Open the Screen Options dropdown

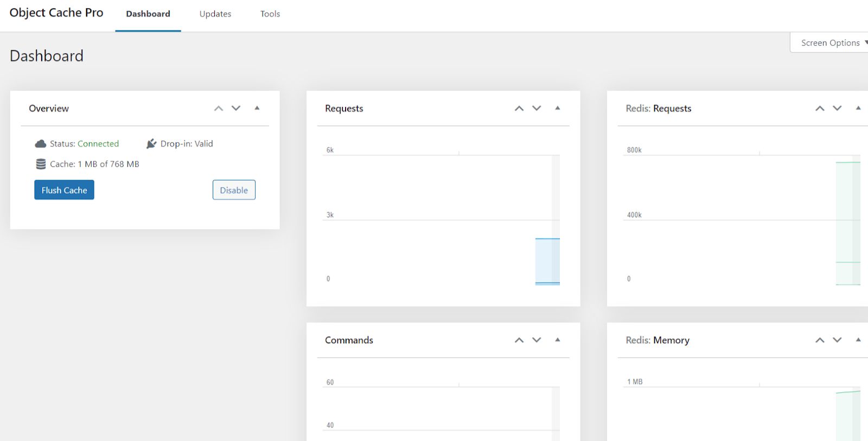coord(830,42)
